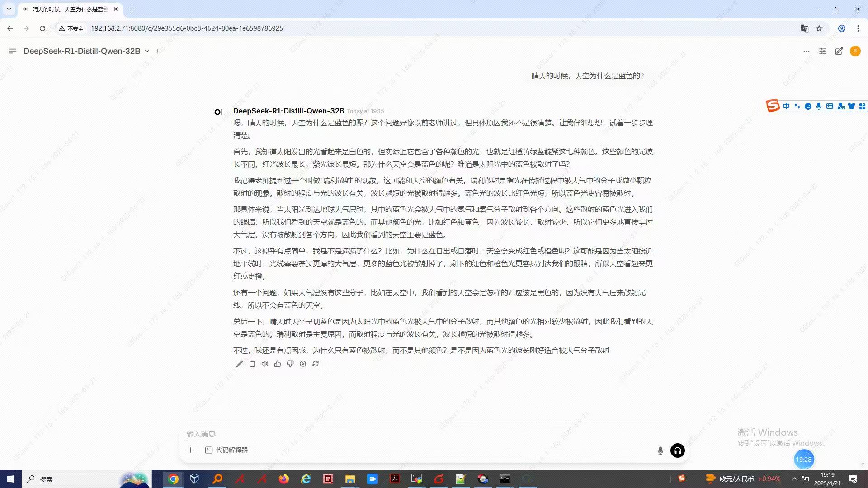Open the model dropdown next to DeepSeek-R1-Distill-Qwen-32B
Image resolution: width=868 pixels, height=488 pixels.
coord(147,51)
